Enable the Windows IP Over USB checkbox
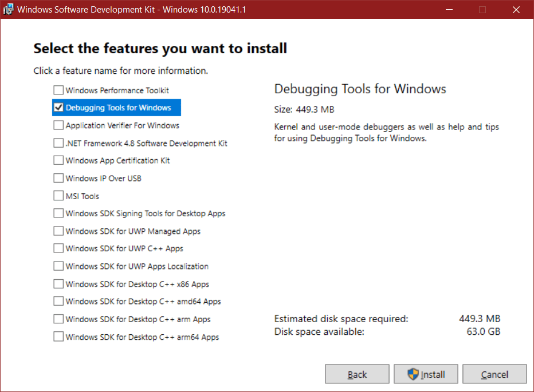The height and width of the screenshot is (392, 534). (x=58, y=178)
